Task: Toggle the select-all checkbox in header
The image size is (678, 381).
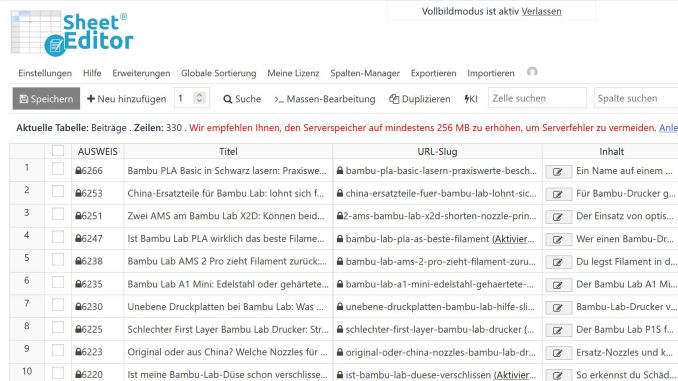Action: 58,150
